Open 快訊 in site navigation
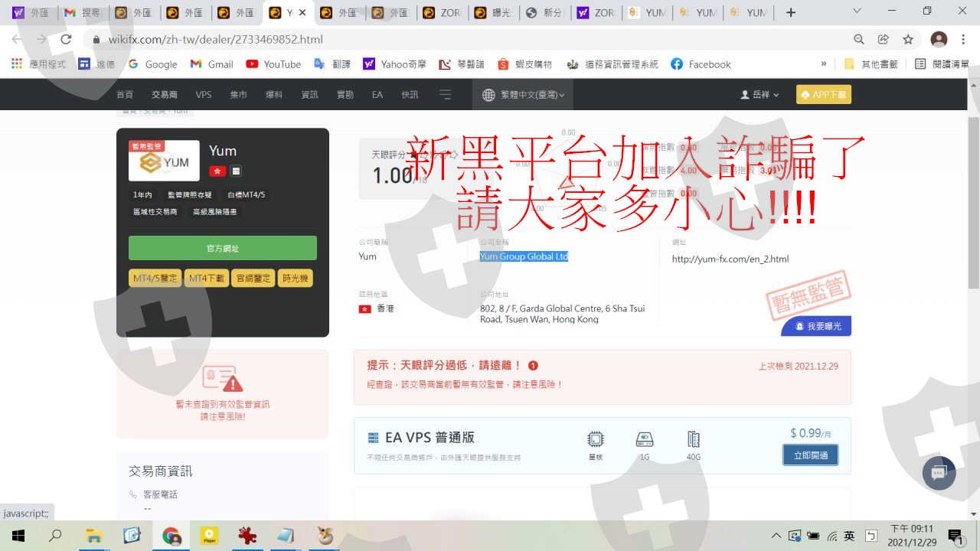Screen dimensions: 980x551 tap(410, 95)
